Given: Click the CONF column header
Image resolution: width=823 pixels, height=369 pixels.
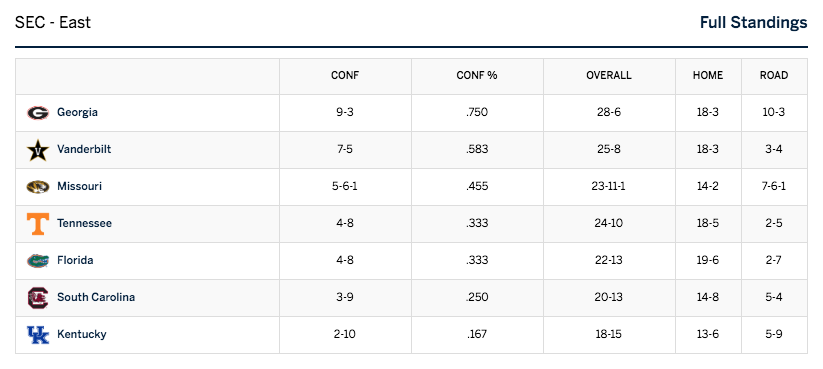Looking at the screenshot, I should tap(345, 76).
